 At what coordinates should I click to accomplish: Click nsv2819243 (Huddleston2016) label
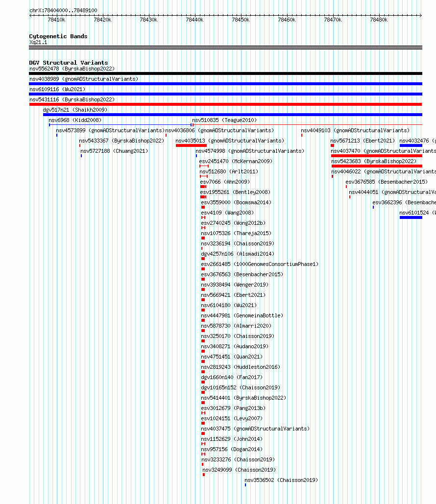coord(241,367)
